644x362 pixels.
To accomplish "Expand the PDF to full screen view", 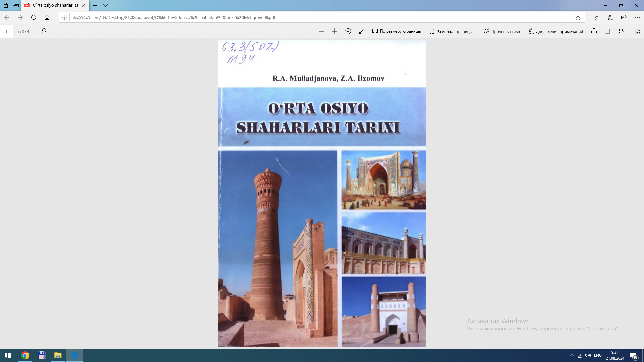I will tap(361, 31).
